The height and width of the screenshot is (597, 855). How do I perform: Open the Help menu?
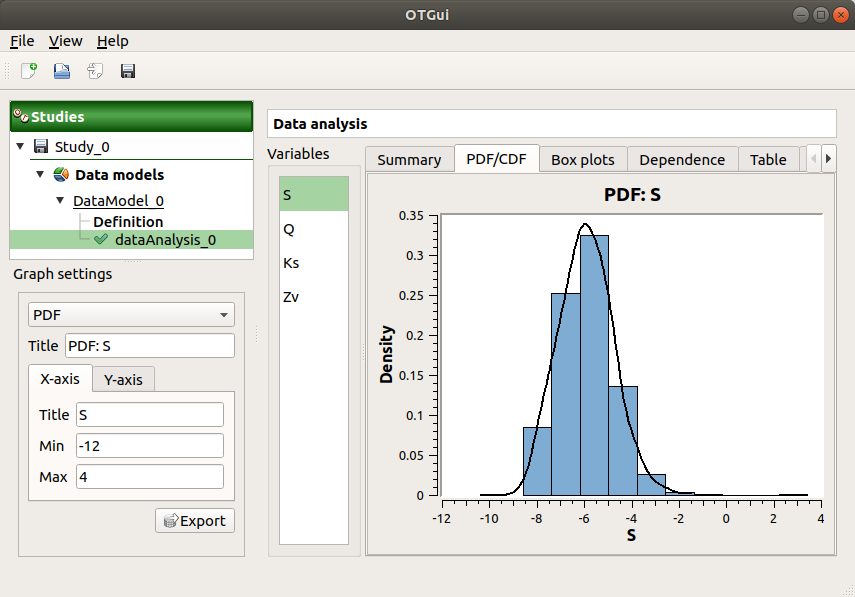tap(112, 41)
